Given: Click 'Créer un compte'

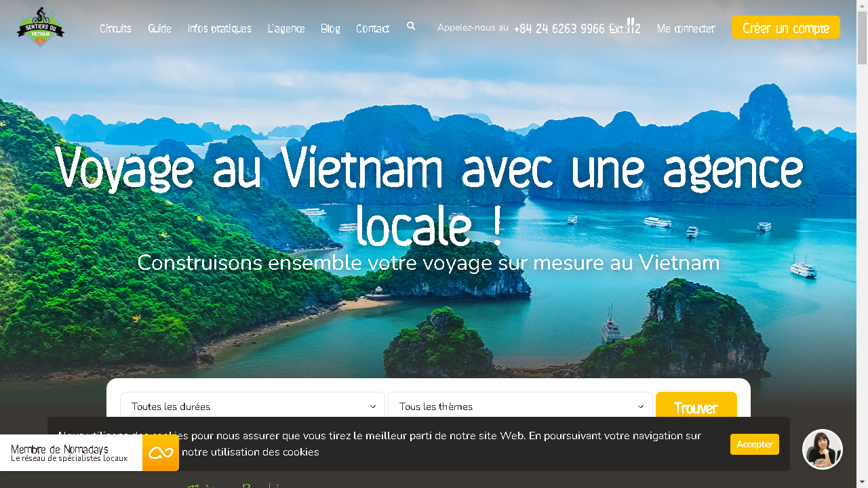Looking at the screenshot, I should click(x=785, y=28).
